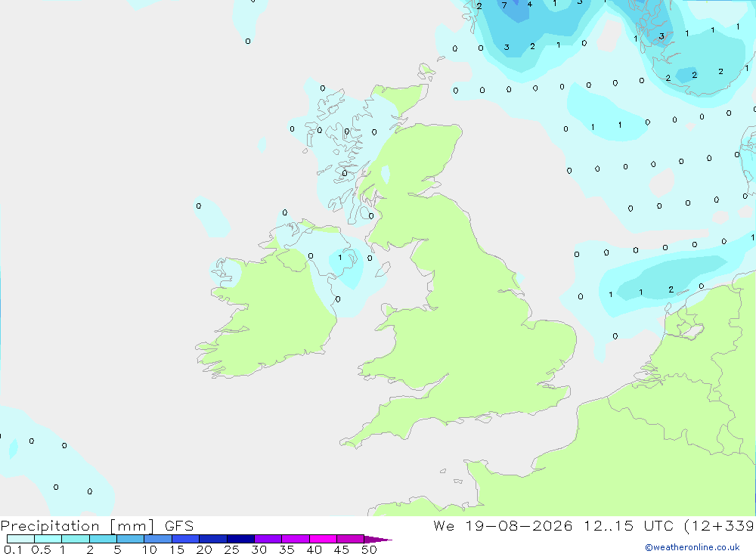Image resolution: width=756 pixels, height=554 pixels.
Task: Click the '19-08-2026' date text
Action: pyautogui.click(x=519, y=525)
